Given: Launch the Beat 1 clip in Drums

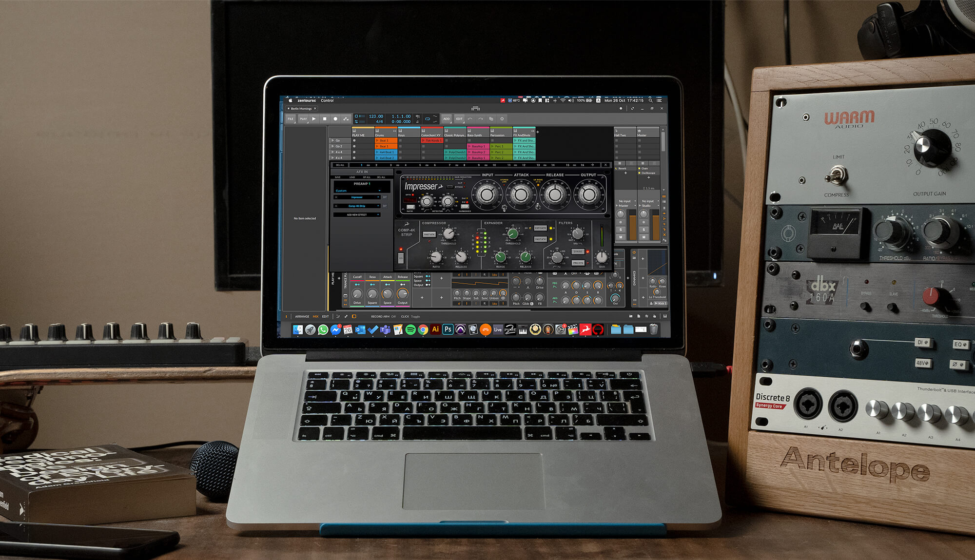Looking at the screenshot, I should (383, 140).
